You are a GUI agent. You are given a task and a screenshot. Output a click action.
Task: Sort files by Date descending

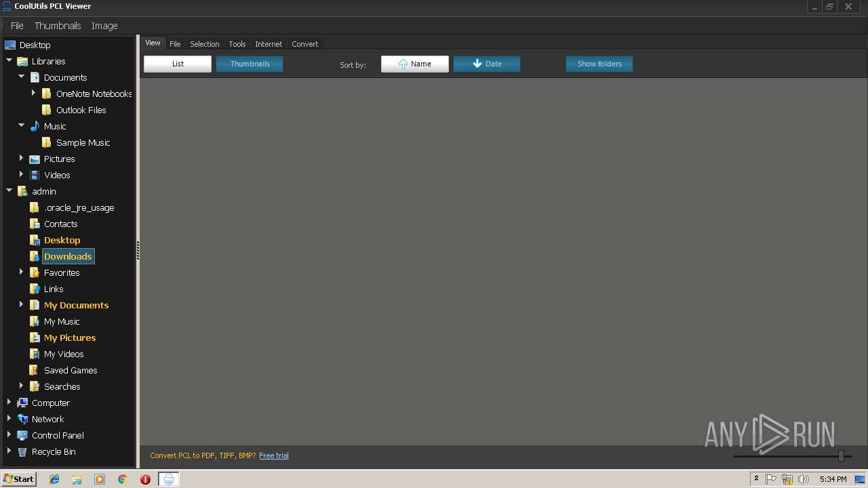click(487, 64)
